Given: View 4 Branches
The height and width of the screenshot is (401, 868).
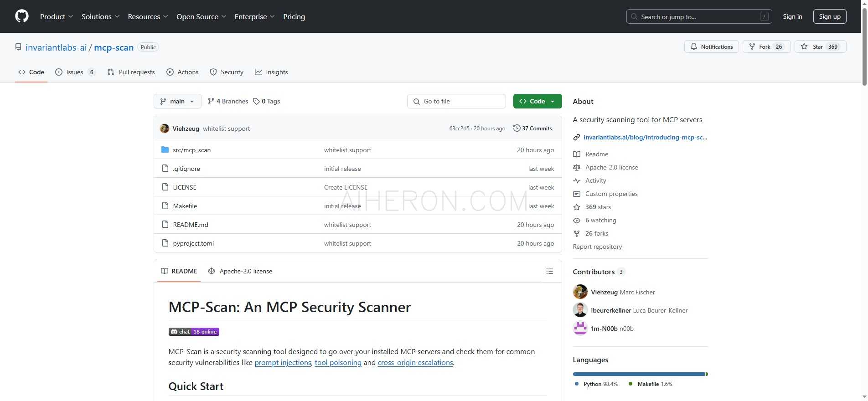Looking at the screenshot, I should (228, 101).
